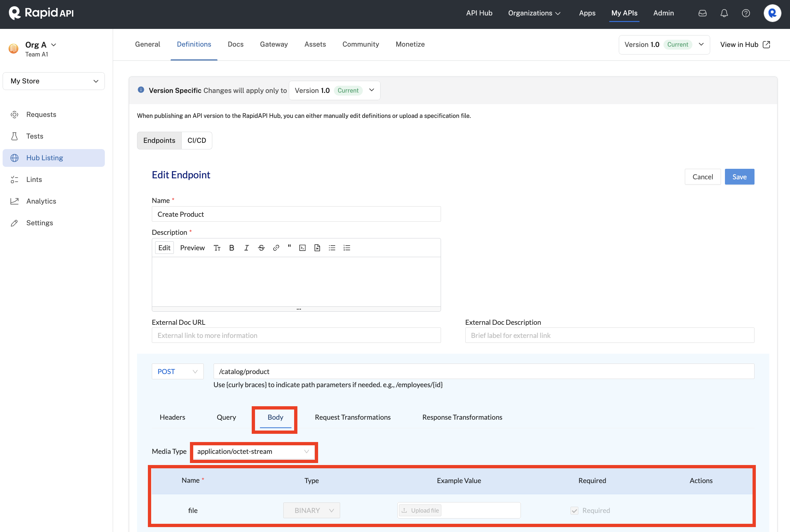Click the bold formatting icon
This screenshot has width=790, height=532.
tap(232, 248)
